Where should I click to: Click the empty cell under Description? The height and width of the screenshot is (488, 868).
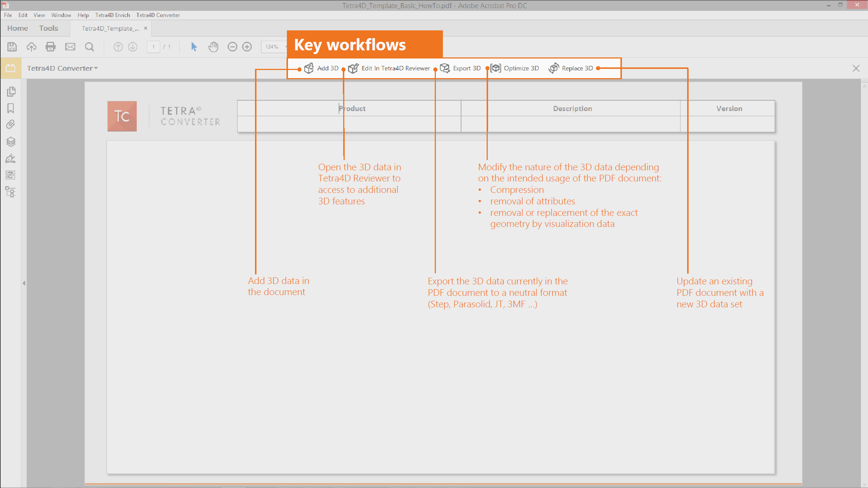pyautogui.click(x=571, y=124)
